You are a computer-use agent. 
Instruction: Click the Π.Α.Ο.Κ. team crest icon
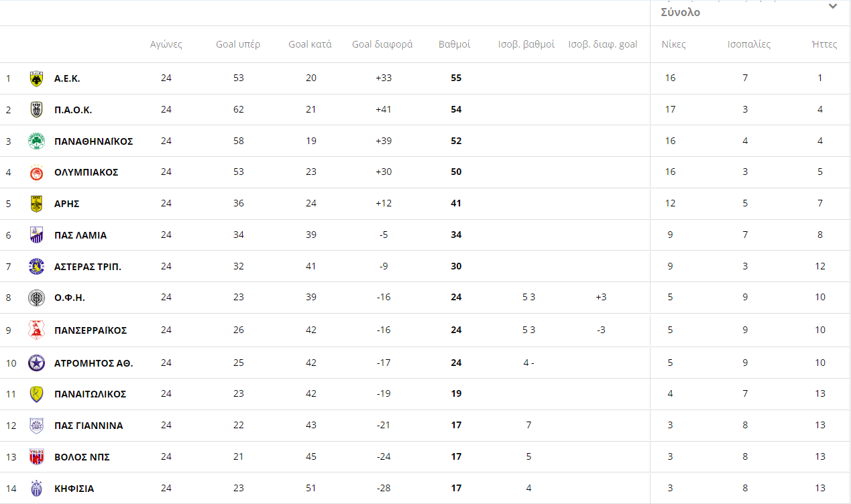coord(37,110)
